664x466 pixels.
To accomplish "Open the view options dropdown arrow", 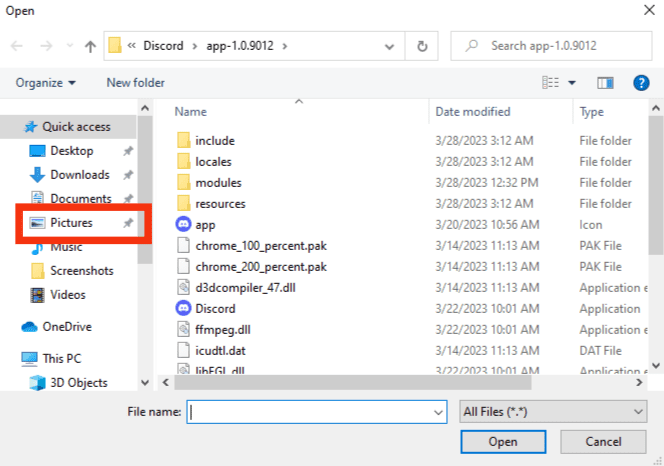I will pos(572,83).
